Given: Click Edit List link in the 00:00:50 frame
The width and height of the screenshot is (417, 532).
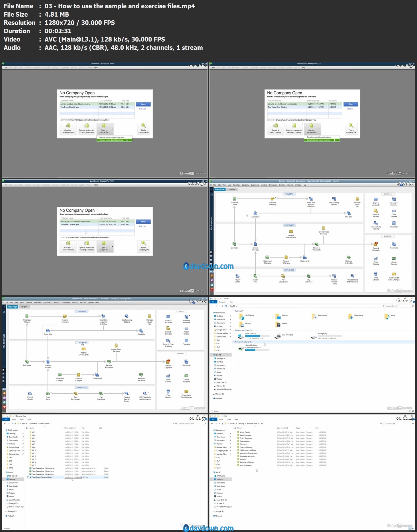Looking at the screenshot, I should click(142, 226).
